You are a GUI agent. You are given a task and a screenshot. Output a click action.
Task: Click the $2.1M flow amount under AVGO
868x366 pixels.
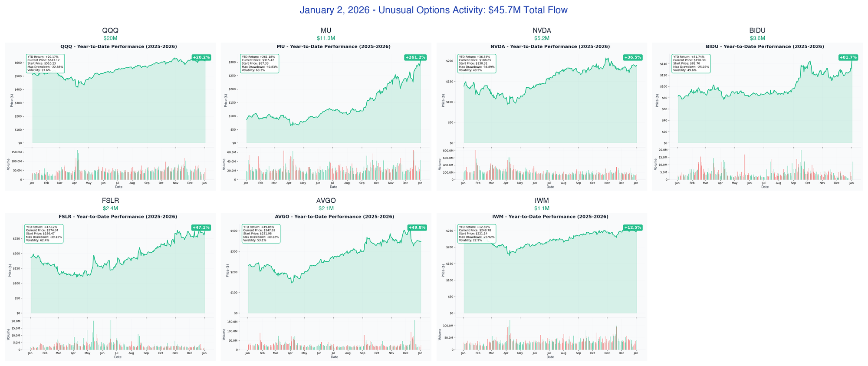[326, 208]
